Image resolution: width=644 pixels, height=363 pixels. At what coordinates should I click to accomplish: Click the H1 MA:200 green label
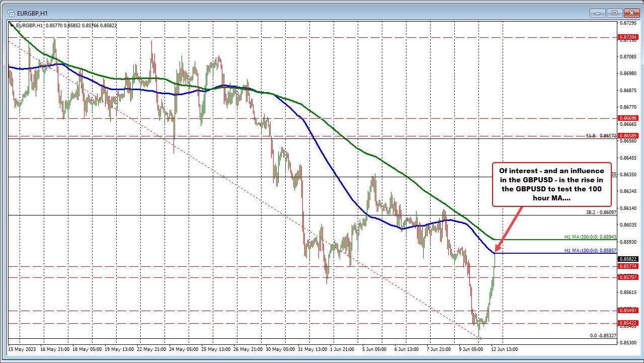(x=590, y=237)
